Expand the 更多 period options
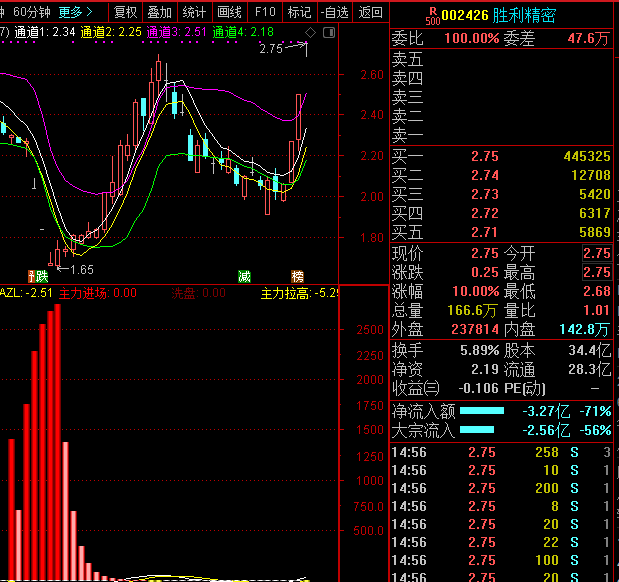The width and height of the screenshot is (619, 582). 75,12
